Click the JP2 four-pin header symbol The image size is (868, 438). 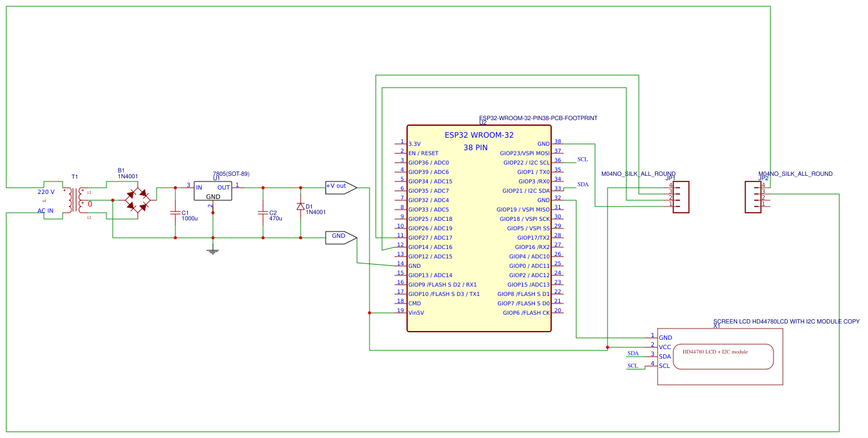(753, 197)
